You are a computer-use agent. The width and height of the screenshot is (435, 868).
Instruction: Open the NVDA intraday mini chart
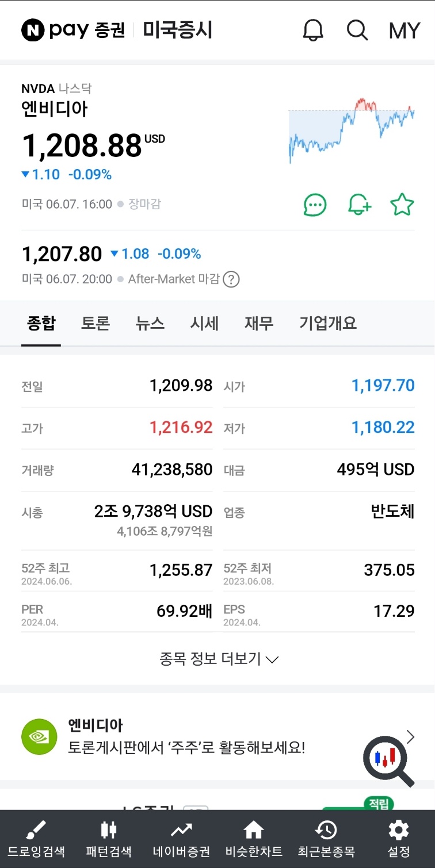351,130
